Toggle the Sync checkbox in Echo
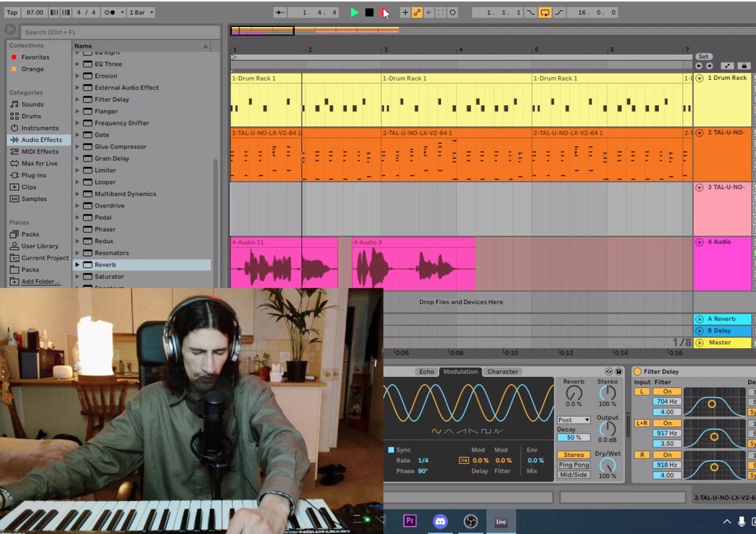This screenshot has height=534, width=756. [391, 450]
